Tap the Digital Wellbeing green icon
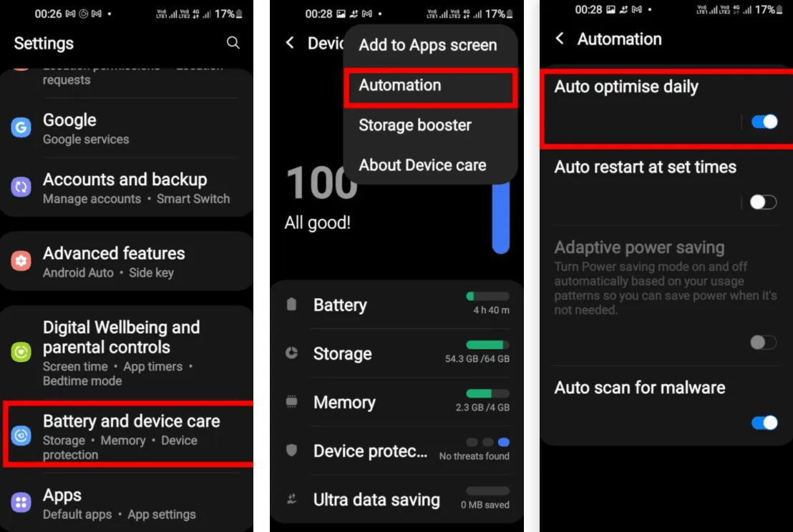 [x=21, y=352]
